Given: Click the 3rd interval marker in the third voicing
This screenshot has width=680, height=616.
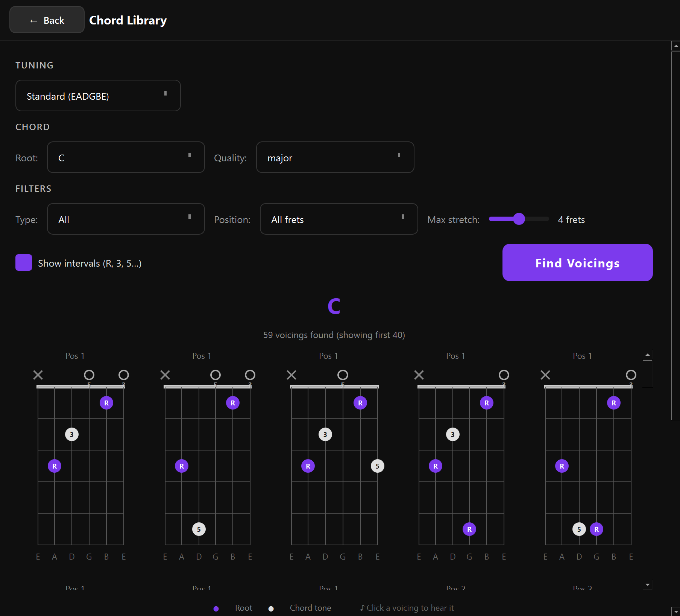Looking at the screenshot, I should pyautogui.click(x=325, y=434).
